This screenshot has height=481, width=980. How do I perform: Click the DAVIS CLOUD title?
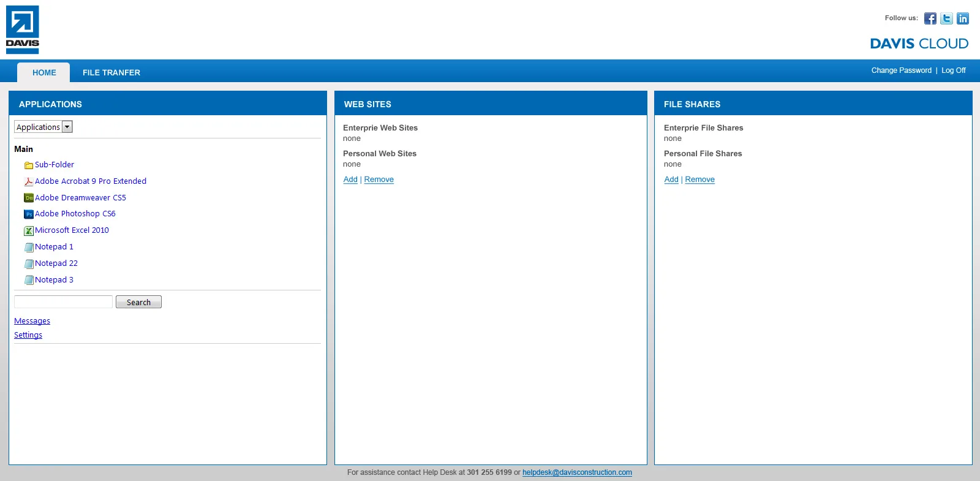[919, 44]
